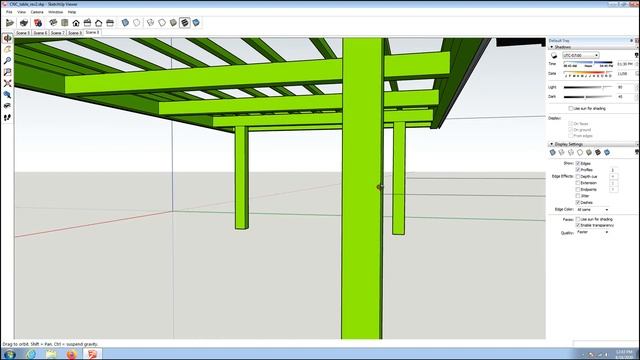
Task: Uncheck the Profiles checkbox
Action: tap(578, 170)
